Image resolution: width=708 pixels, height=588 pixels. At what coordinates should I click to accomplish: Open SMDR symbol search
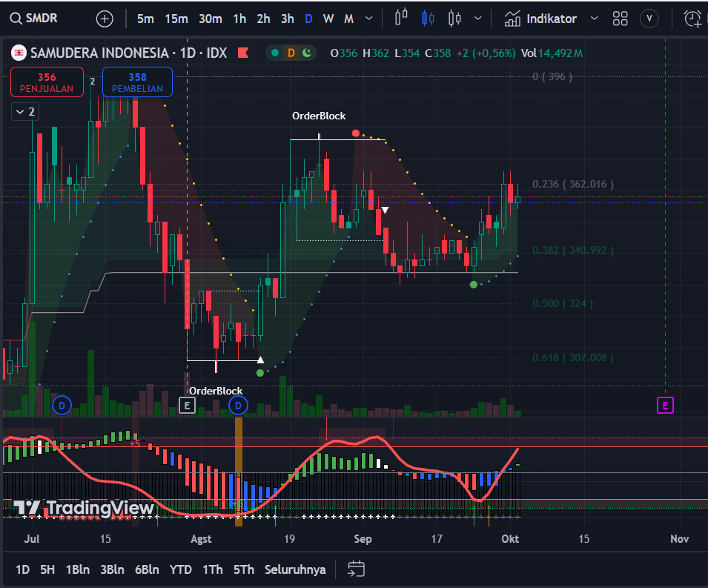(x=34, y=19)
